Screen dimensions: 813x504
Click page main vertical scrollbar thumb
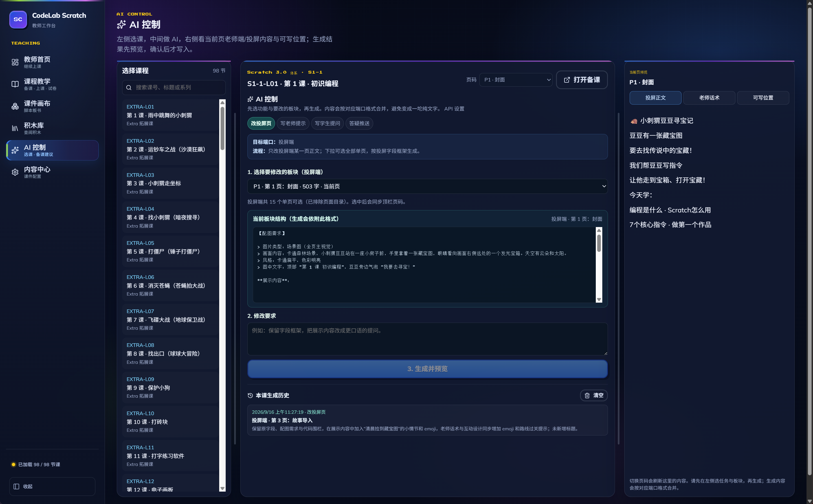click(810, 242)
